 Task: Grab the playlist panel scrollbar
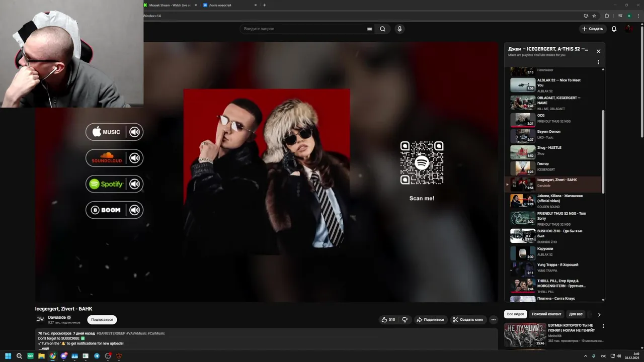click(x=603, y=151)
